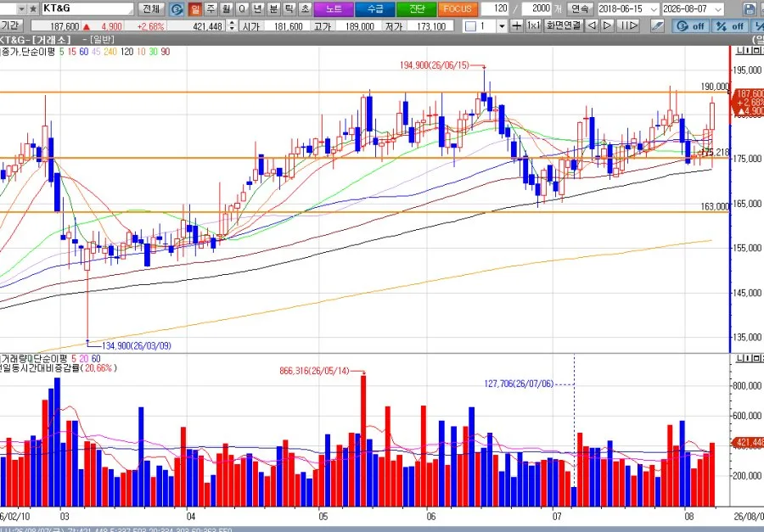
Task: Switch chart to 주 (weekly) period
Action: [211, 8]
